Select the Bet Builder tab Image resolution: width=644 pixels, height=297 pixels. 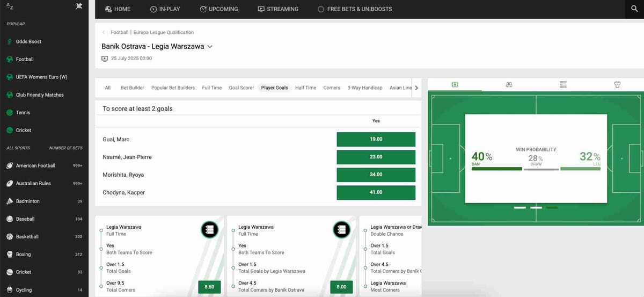click(133, 88)
